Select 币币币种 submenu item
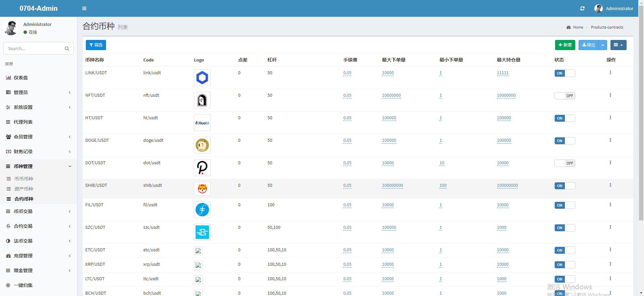This screenshot has width=644, height=296. click(x=39, y=179)
